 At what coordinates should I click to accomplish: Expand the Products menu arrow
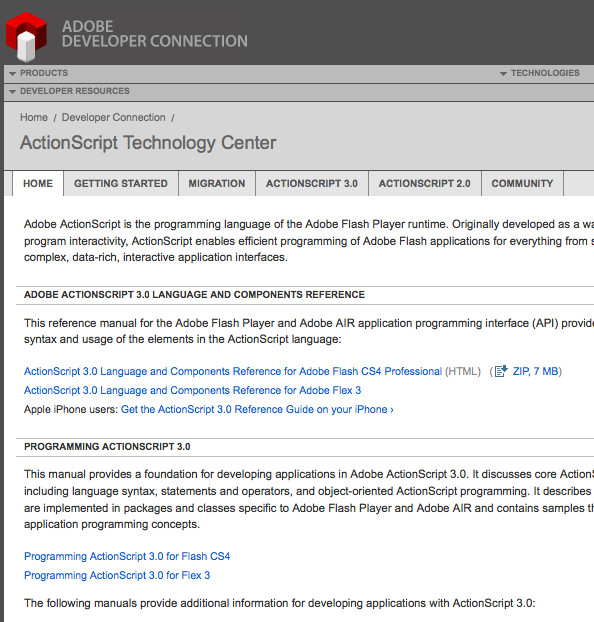[x=13, y=74]
